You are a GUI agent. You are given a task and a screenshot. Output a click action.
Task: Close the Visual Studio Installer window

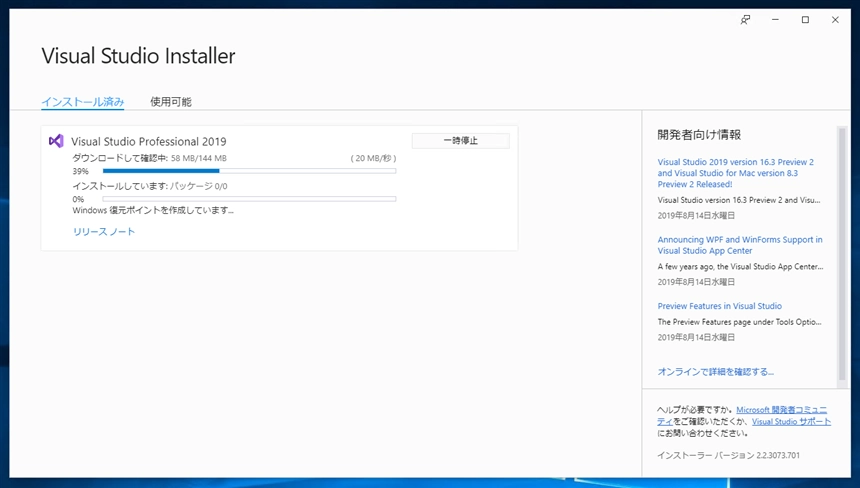coord(835,20)
